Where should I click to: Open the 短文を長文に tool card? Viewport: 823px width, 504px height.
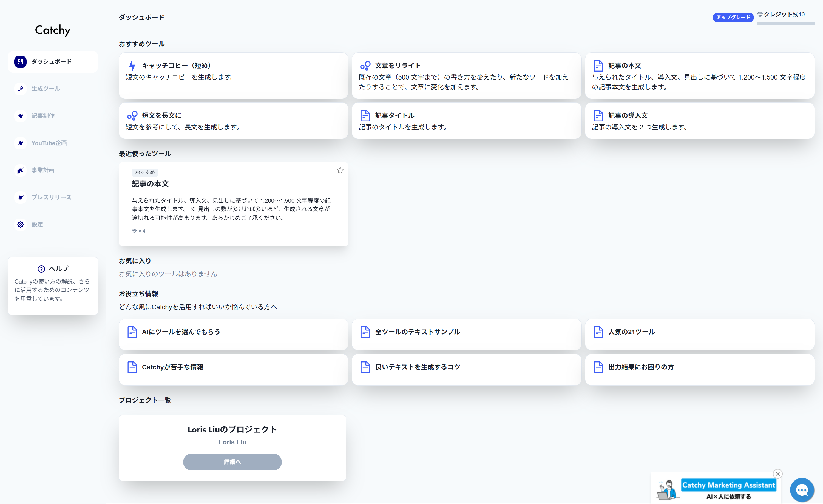click(234, 121)
